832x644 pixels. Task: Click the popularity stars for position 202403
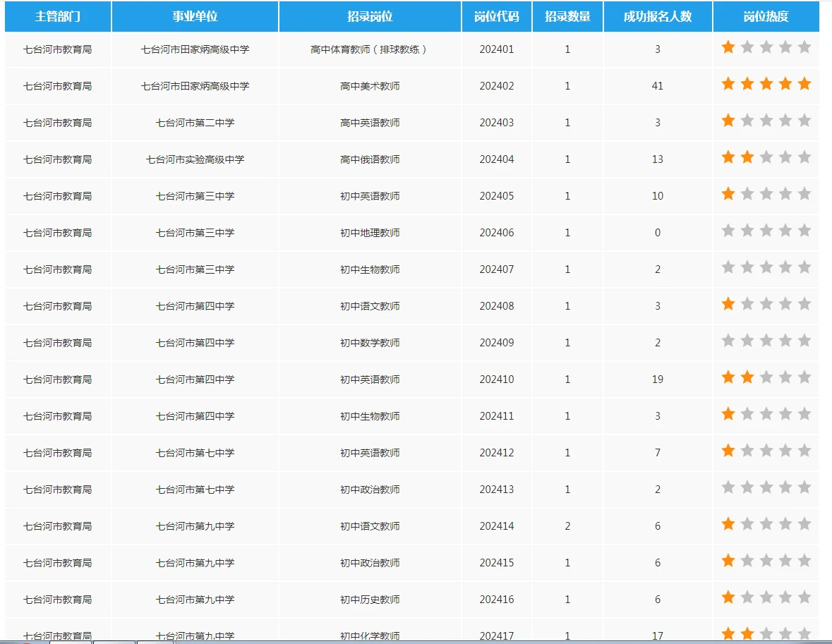766,121
